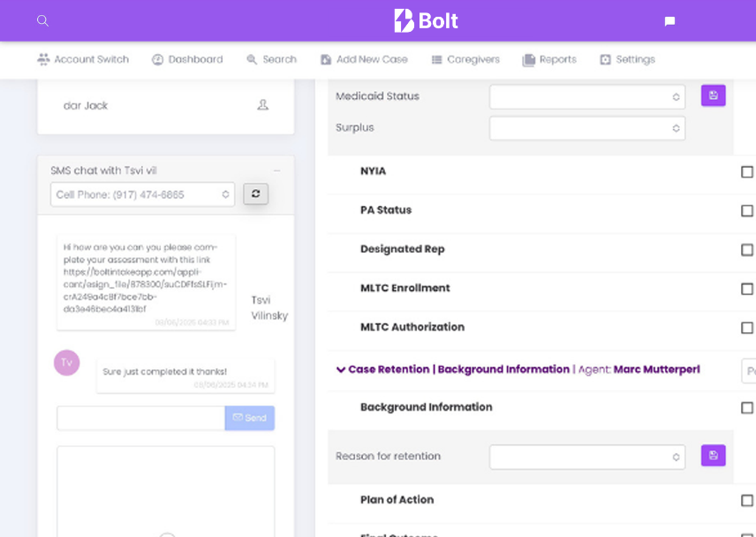Open the Settings icon
Viewport: 756px width, 537px height.
(x=608, y=59)
